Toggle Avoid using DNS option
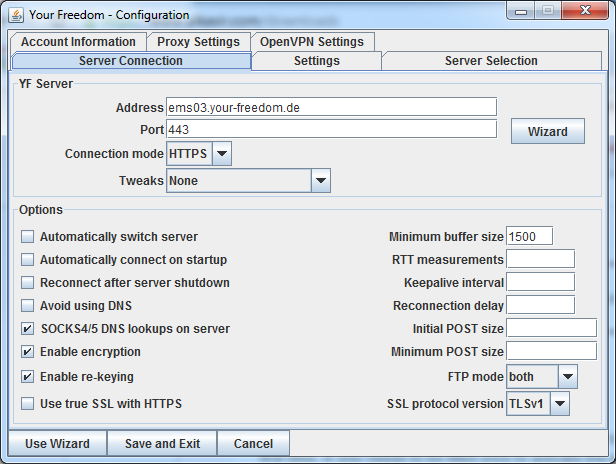 pos(27,306)
